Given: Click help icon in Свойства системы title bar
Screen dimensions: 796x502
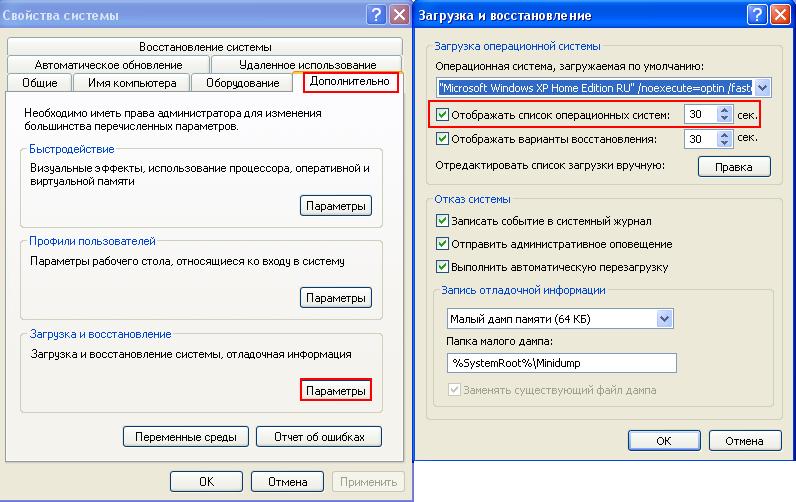Looking at the screenshot, I should coord(376,15).
